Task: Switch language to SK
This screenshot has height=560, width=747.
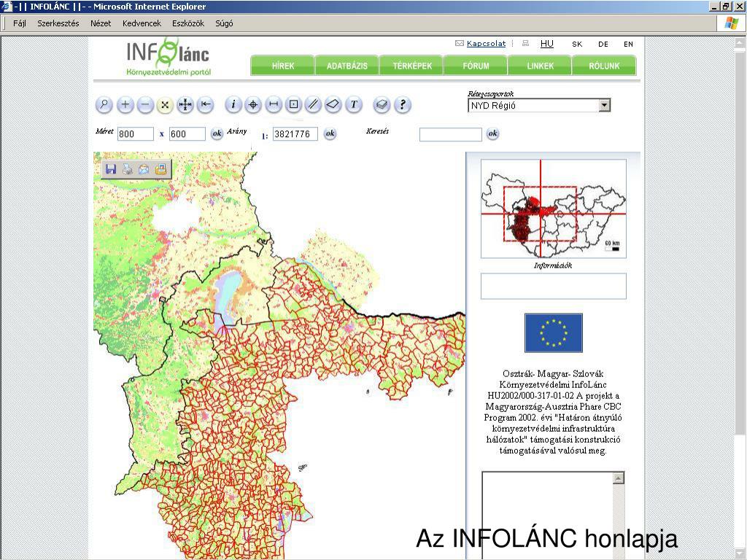Action: pos(577,44)
